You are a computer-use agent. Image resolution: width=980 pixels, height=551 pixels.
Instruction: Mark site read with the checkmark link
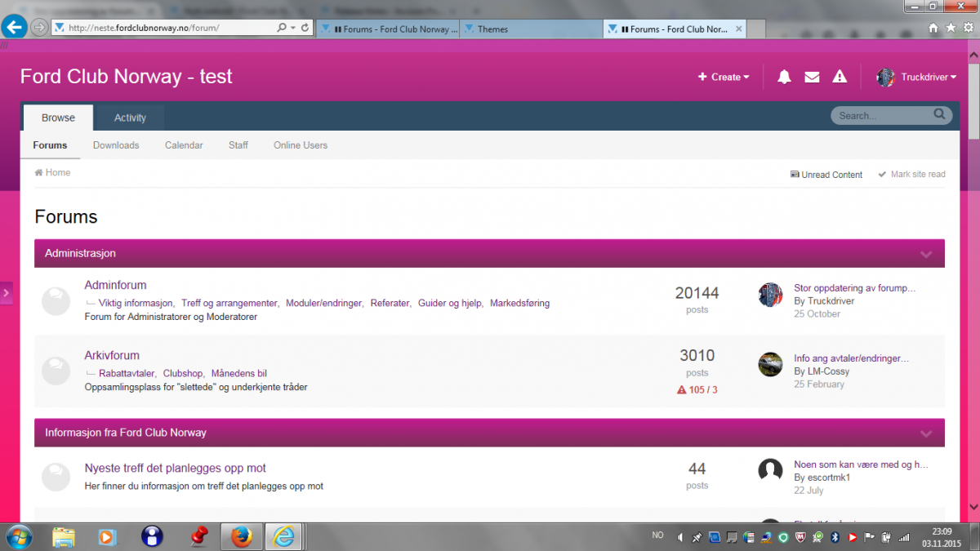click(x=911, y=175)
